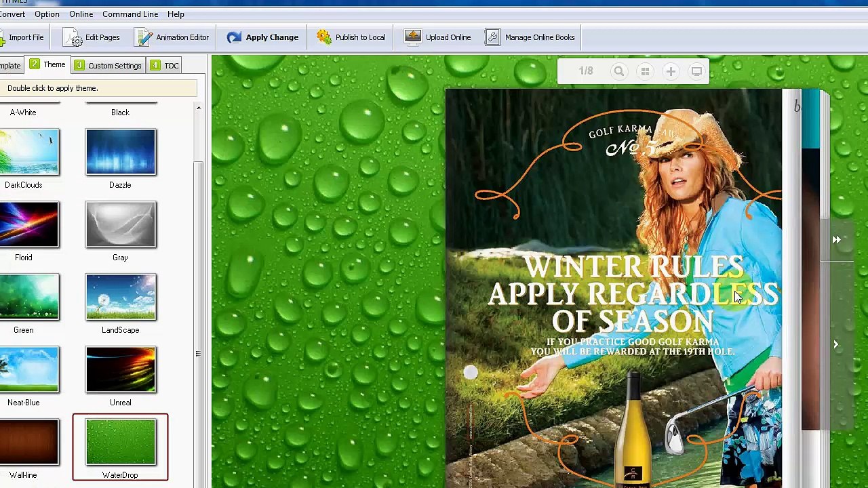The width and height of the screenshot is (868, 488).
Task: Click Publish to Local
Action: click(351, 37)
